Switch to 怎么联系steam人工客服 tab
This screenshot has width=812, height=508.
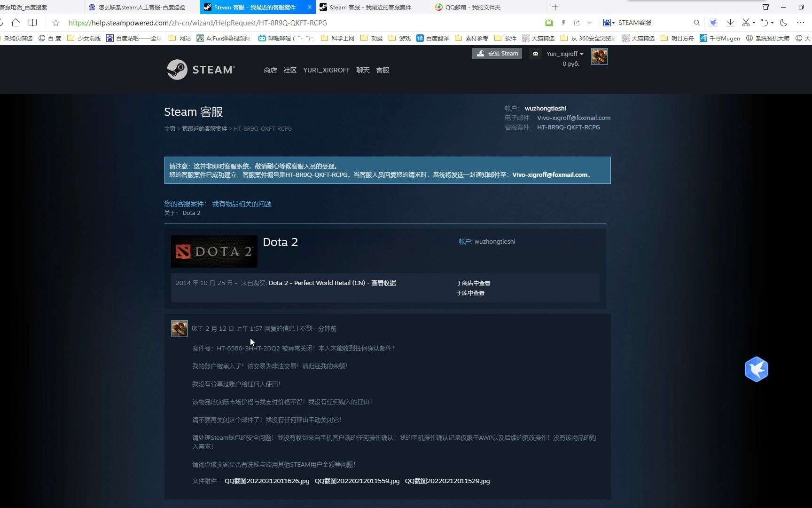tap(141, 7)
